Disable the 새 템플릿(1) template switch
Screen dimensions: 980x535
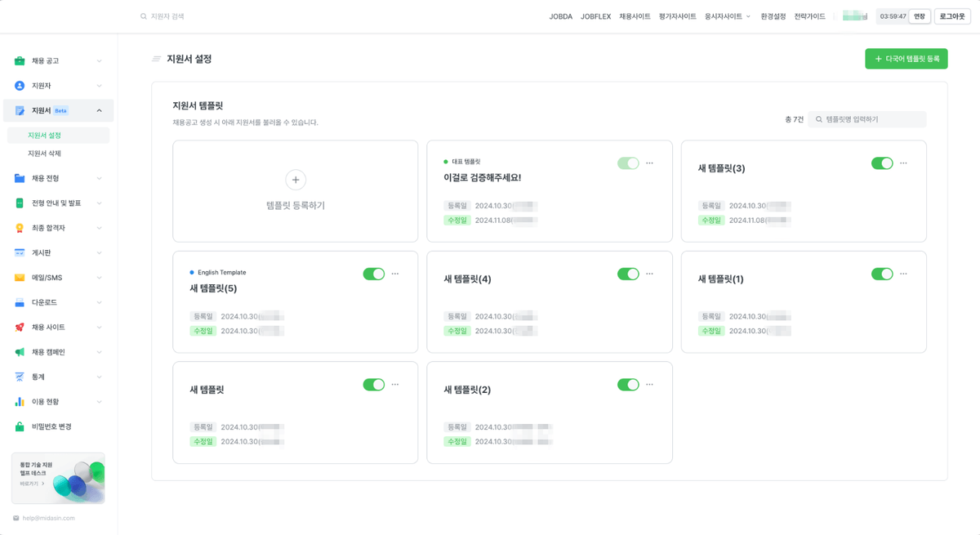click(x=882, y=274)
